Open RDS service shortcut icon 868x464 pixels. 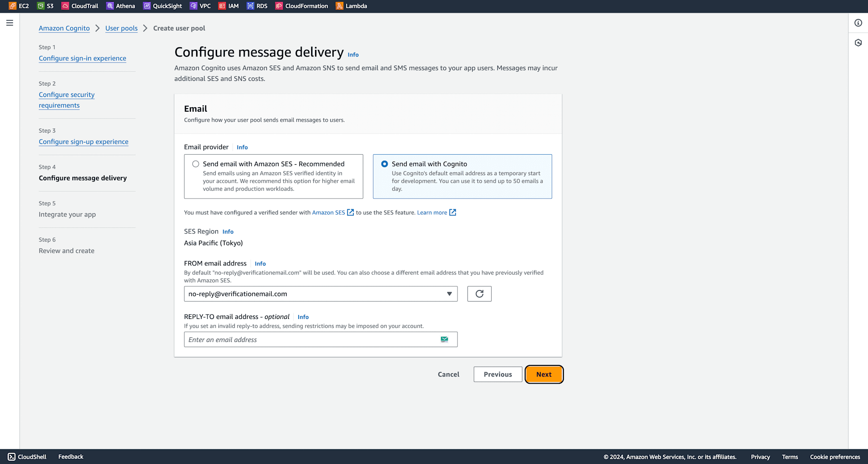pos(250,6)
